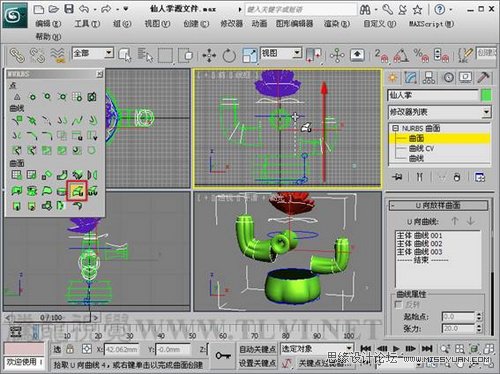Image resolution: width=500 pixels, height=374 pixels.
Task: Open the 修改器列表 dropdown
Action: point(486,112)
